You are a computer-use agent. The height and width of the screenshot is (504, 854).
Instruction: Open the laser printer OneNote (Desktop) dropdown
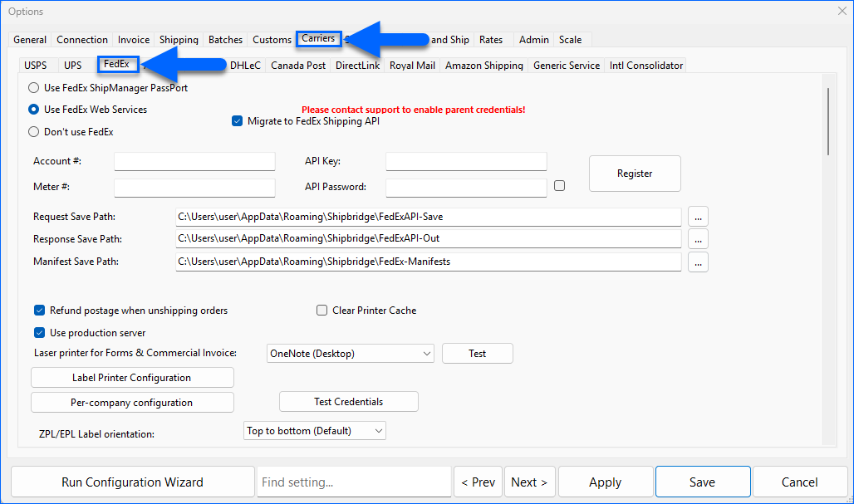coord(351,353)
